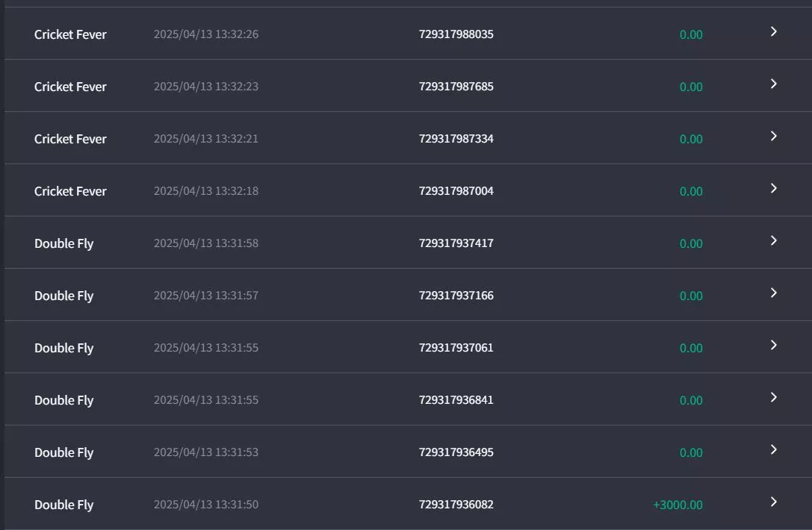Expand details chevron for bet 729317988035
Screen dimensions: 812x530
[x=774, y=31]
